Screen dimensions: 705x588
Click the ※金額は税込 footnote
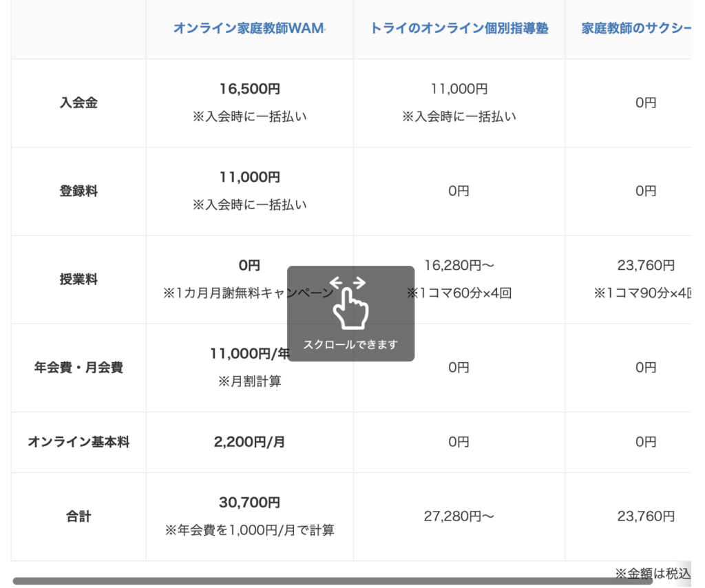653,573
